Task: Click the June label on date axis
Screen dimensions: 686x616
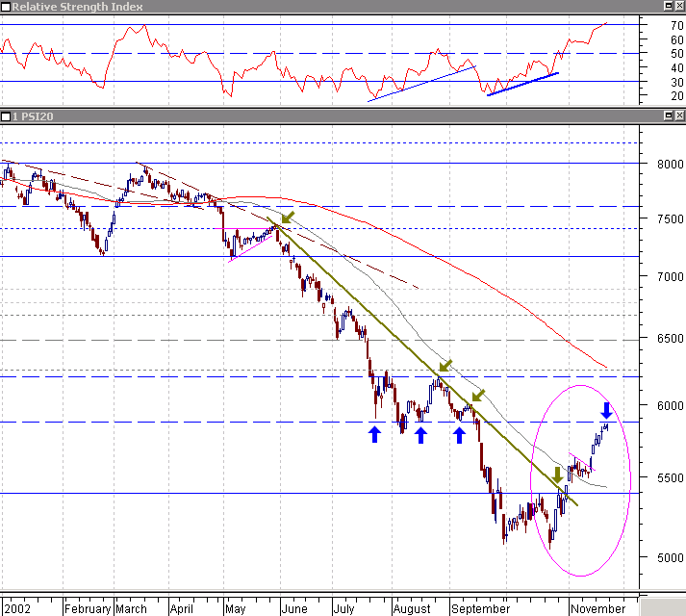Action: click(294, 609)
